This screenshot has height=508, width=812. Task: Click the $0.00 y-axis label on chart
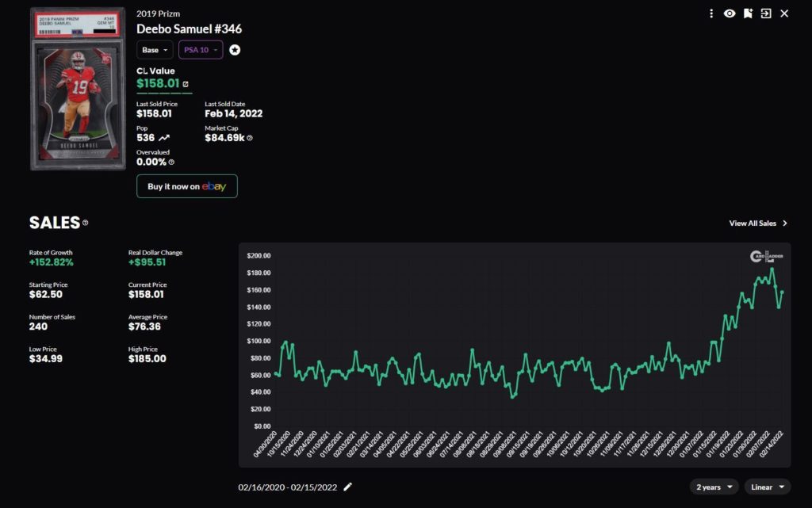tap(262, 426)
